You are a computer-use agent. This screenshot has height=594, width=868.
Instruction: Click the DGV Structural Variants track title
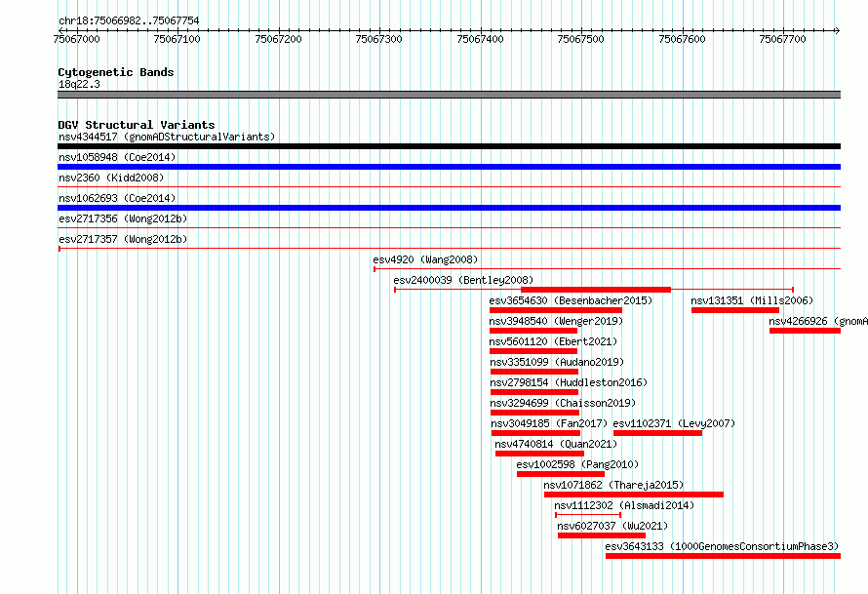137,125
